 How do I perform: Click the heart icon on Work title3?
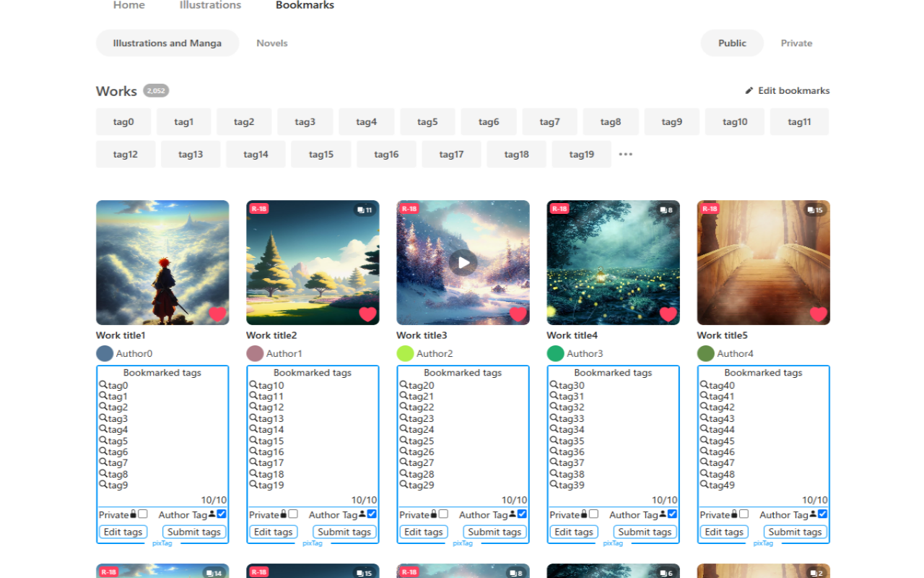[x=518, y=314]
